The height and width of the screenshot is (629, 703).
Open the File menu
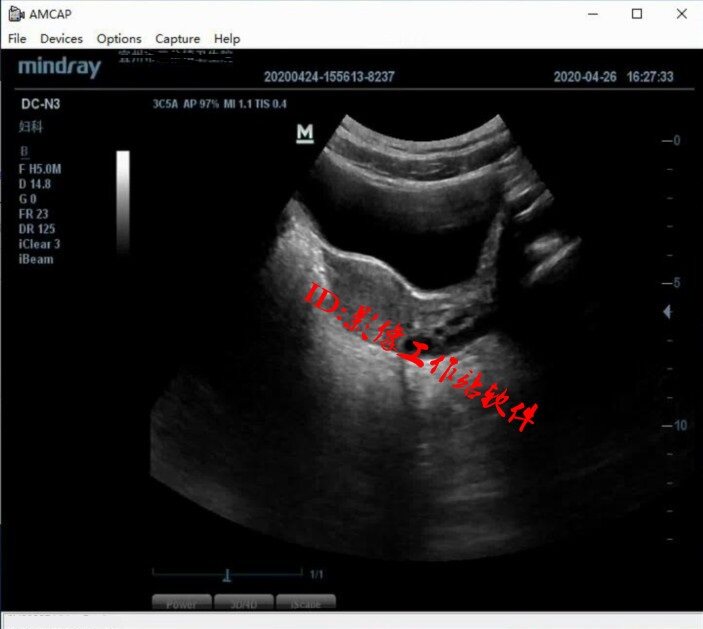(x=17, y=39)
